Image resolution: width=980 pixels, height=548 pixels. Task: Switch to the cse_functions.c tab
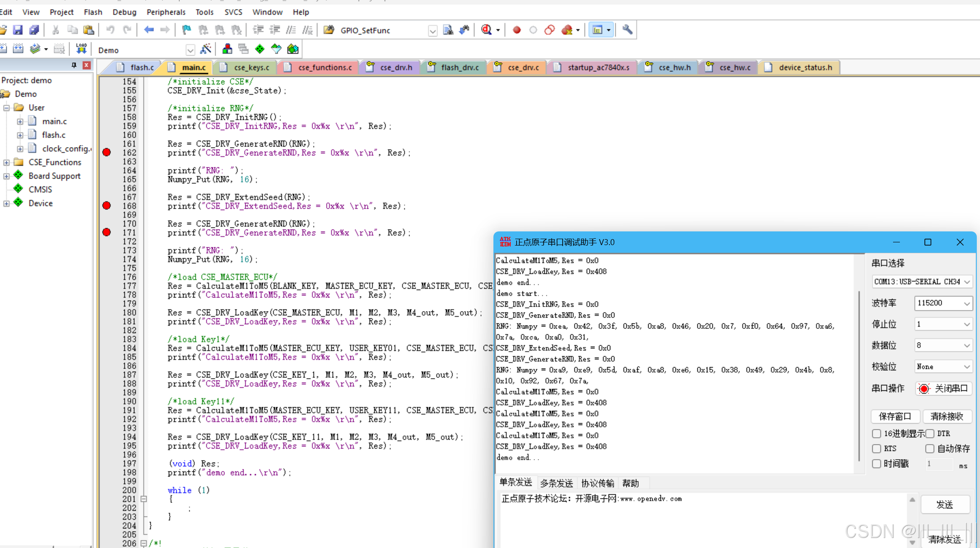click(325, 67)
